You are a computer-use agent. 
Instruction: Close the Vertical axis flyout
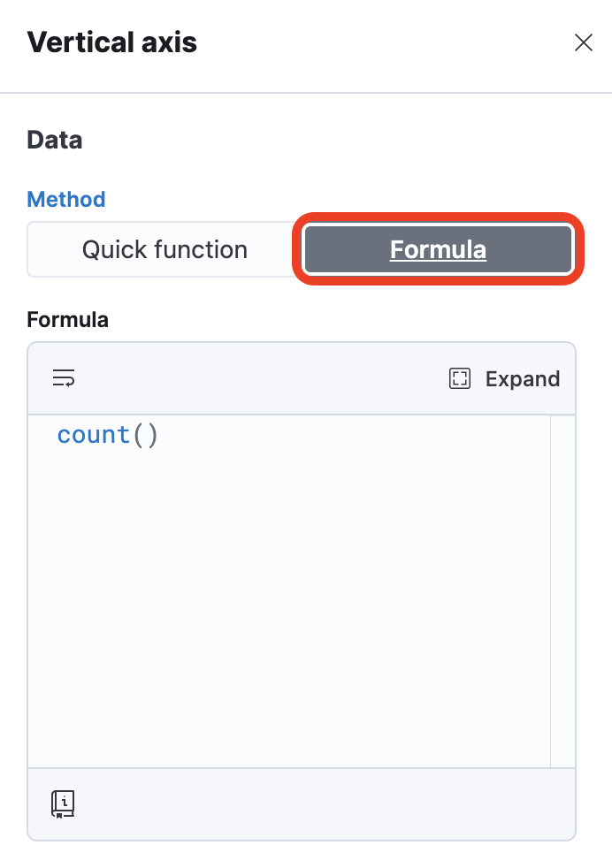583,42
